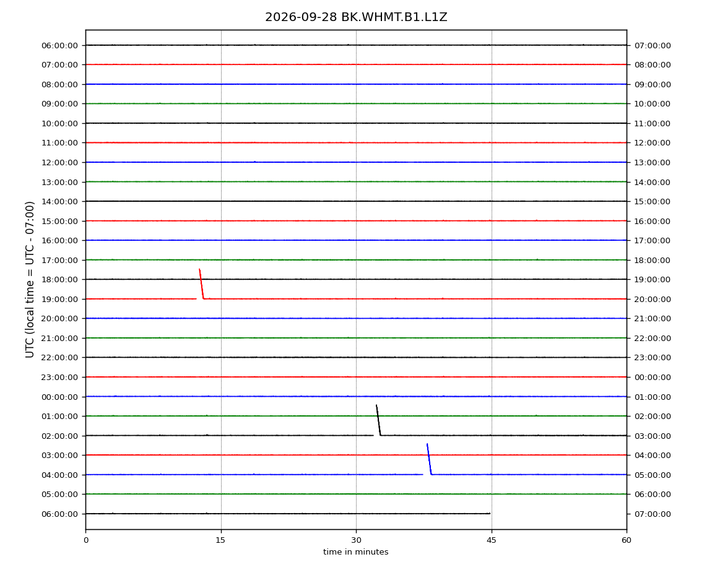Click the left 00:00:00 blue trace label
This screenshot has height=588, width=712.
point(59,397)
